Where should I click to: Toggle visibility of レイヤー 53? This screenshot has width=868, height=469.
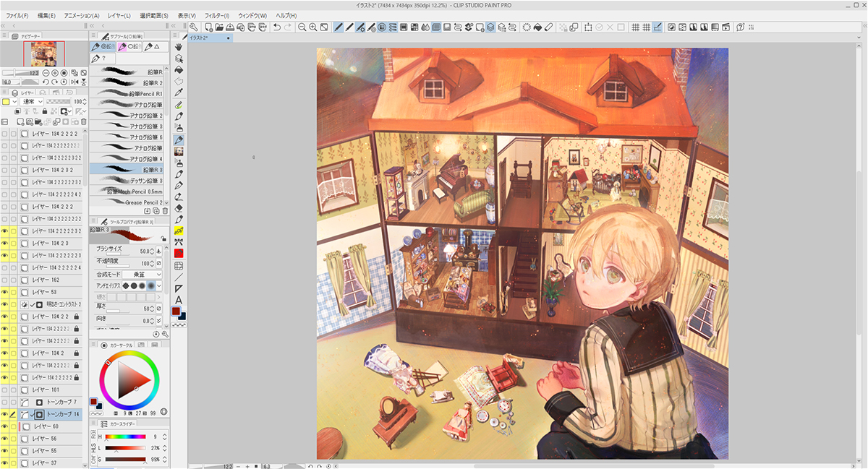tap(4, 292)
